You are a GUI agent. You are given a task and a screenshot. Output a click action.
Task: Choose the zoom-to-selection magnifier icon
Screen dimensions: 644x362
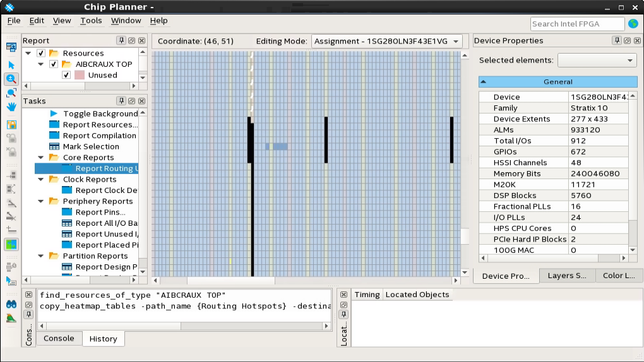click(x=11, y=93)
